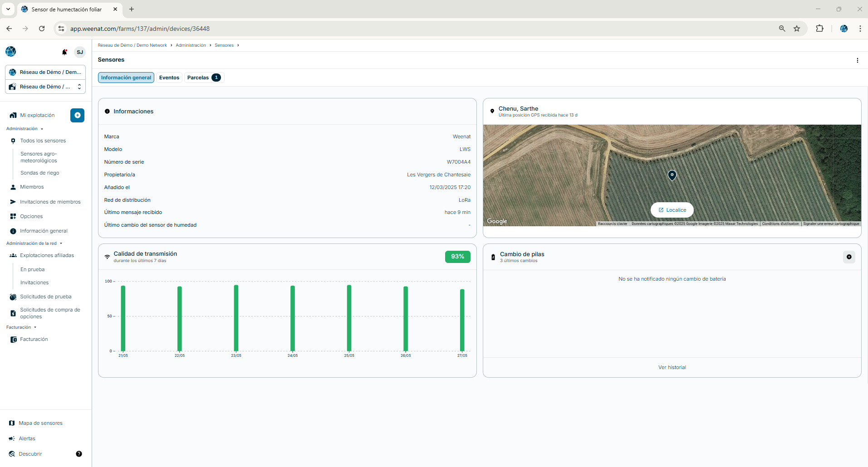The width and height of the screenshot is (868, 467).
Task: Open the Sensores page three-dot menu
Action: pos(858,60)
